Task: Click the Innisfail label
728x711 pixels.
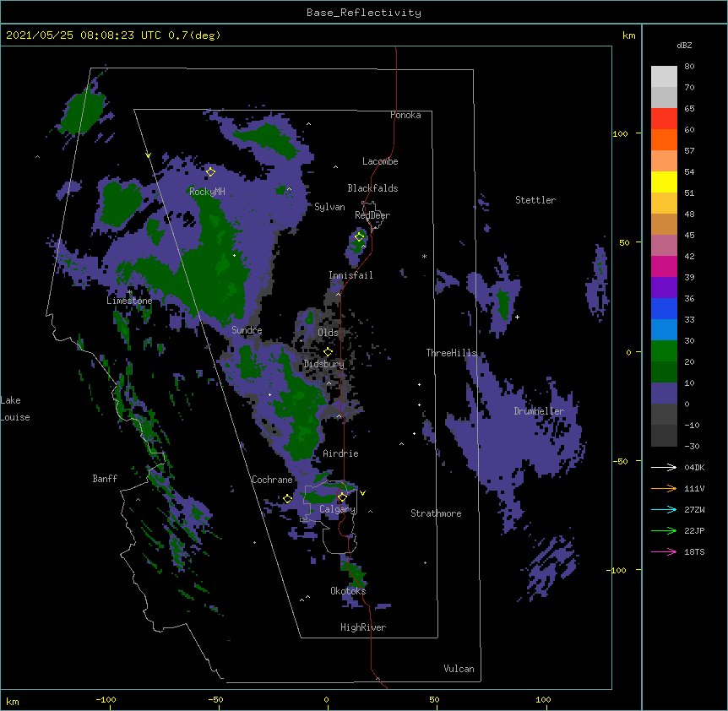Action: pyautogui.click(x=350, y=275)
